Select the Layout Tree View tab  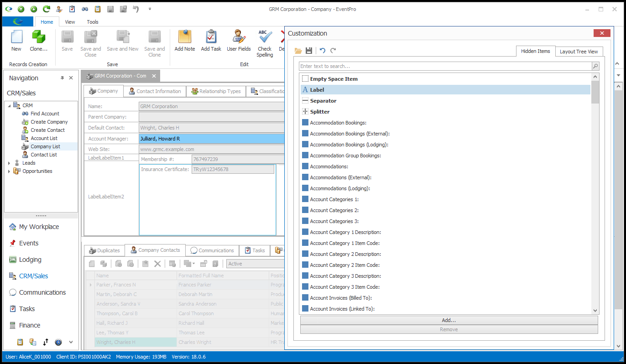pos(579,52)
